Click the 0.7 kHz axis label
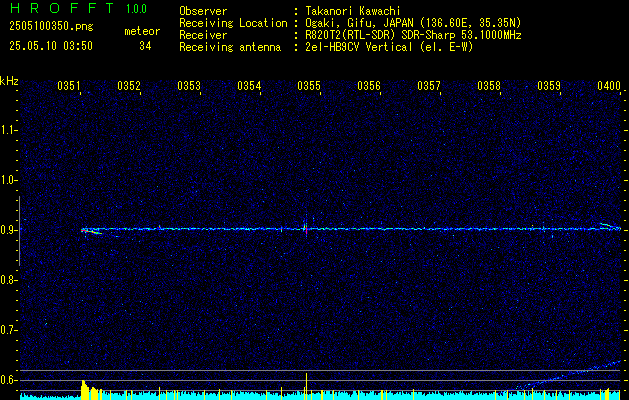Viewport: 629px width, 400px height. click(9, 330)
